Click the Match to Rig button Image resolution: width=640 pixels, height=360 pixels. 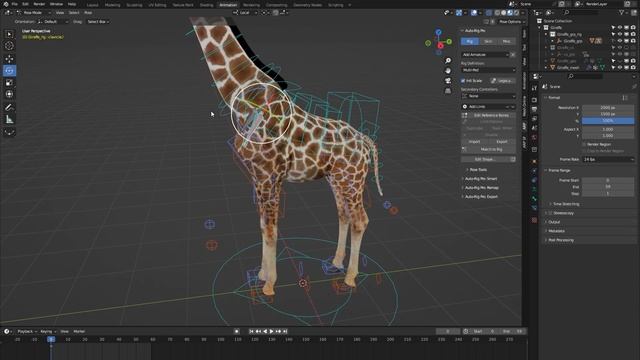point(491,149)
